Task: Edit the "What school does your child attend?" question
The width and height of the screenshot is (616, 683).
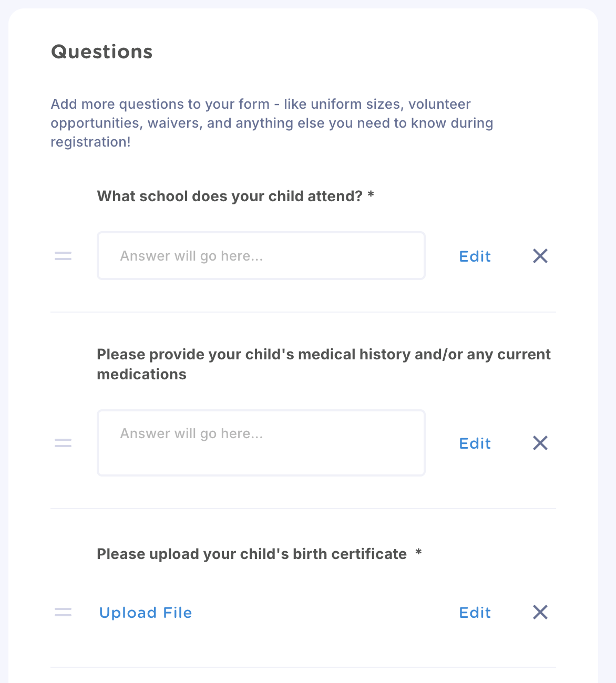Action: [475, 256]
